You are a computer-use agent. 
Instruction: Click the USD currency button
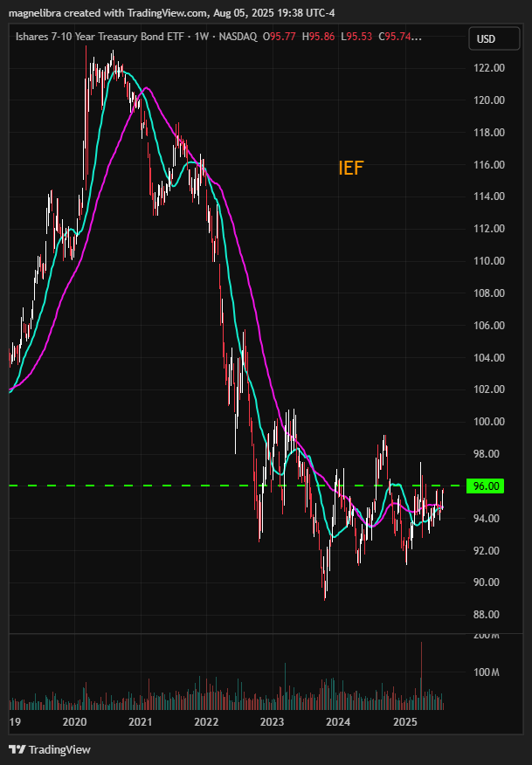494,38
